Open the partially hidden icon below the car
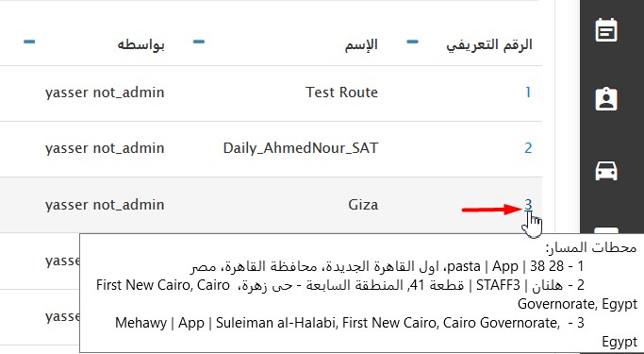644x354 pixels. click(x=605, y=230)
